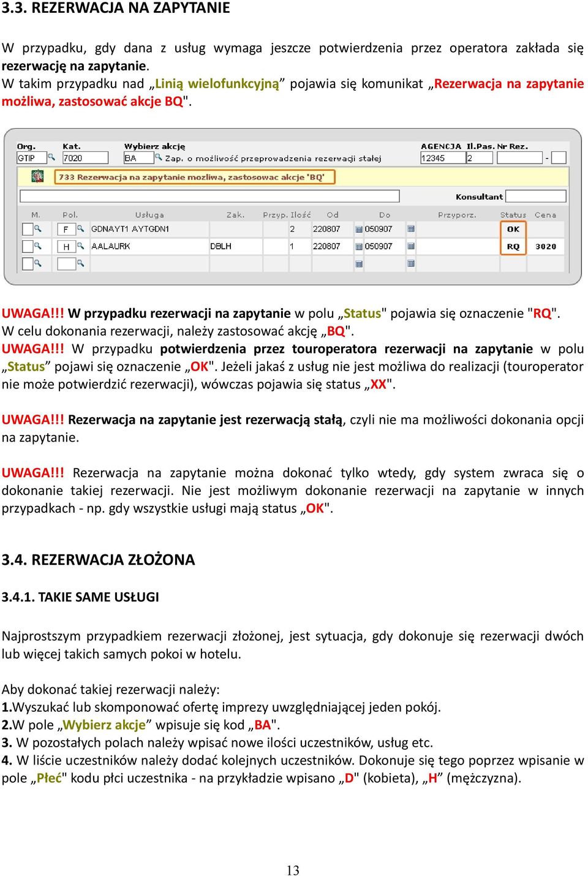Click Ilość value 2 in GDNAYT1 row

point(292,229)
